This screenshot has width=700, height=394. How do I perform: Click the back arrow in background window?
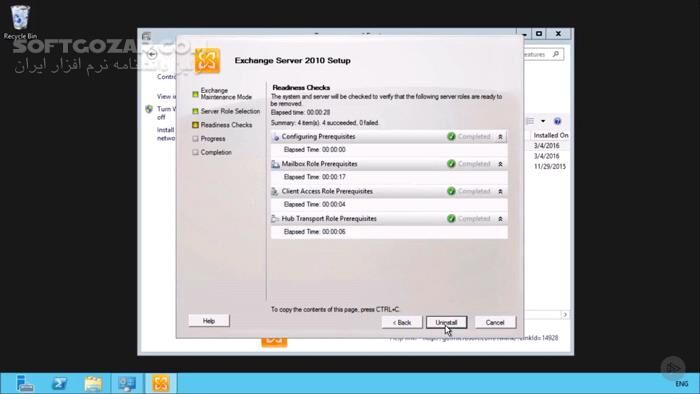[x=152, y=54]
